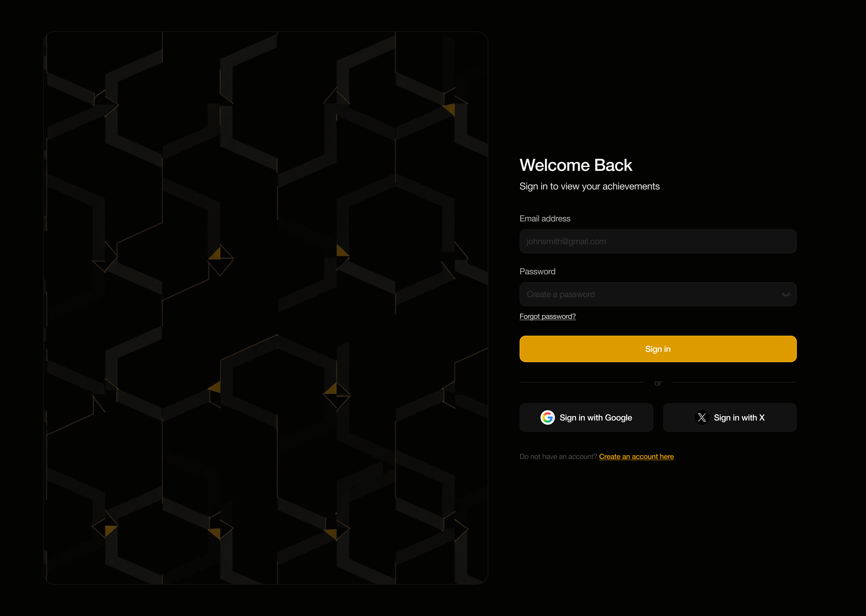Click the yellow Sign in button

[658, 349]
